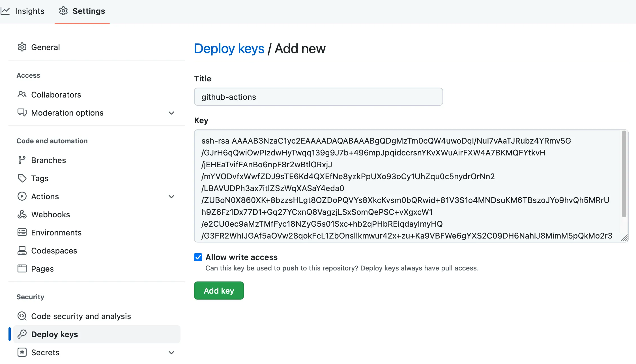Viewport: 636px width, 364px height.
Task: Click the Branches git-branch icon
Action: click(22, 160)
